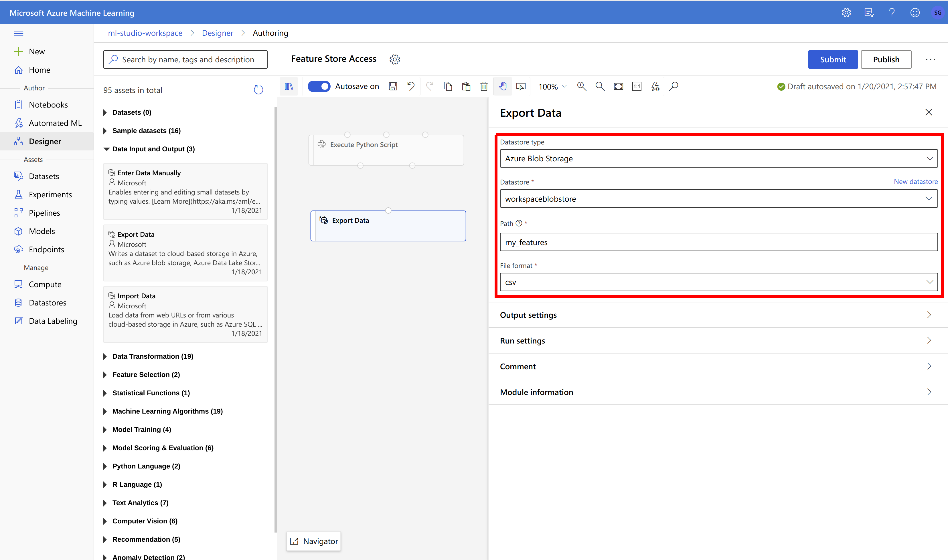The height and width of the screenshot is (560, 948).
Task: Open the 100% zoom level selector
Action: (x=552, y=86)
